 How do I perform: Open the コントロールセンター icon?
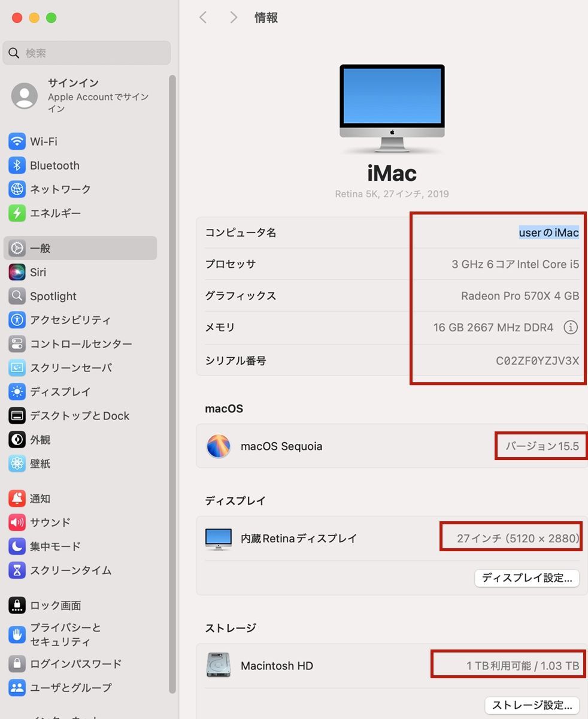coord(17,344)
